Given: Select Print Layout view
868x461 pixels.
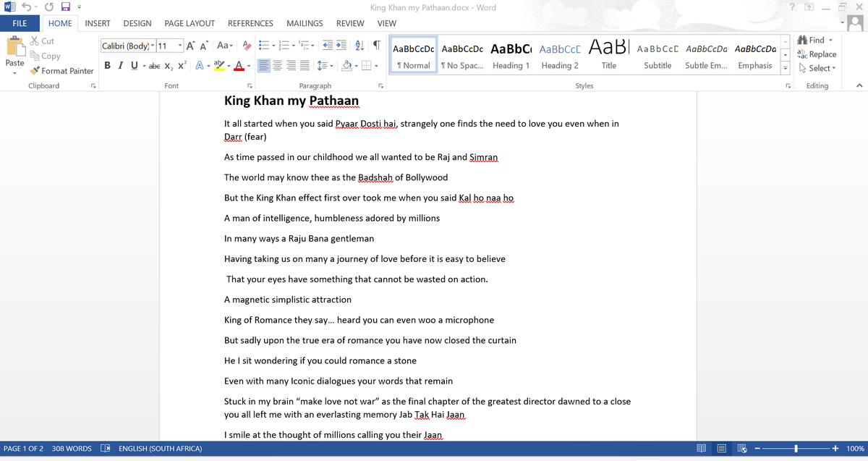Looking at the screenshot, I should [x=721, y=449].
